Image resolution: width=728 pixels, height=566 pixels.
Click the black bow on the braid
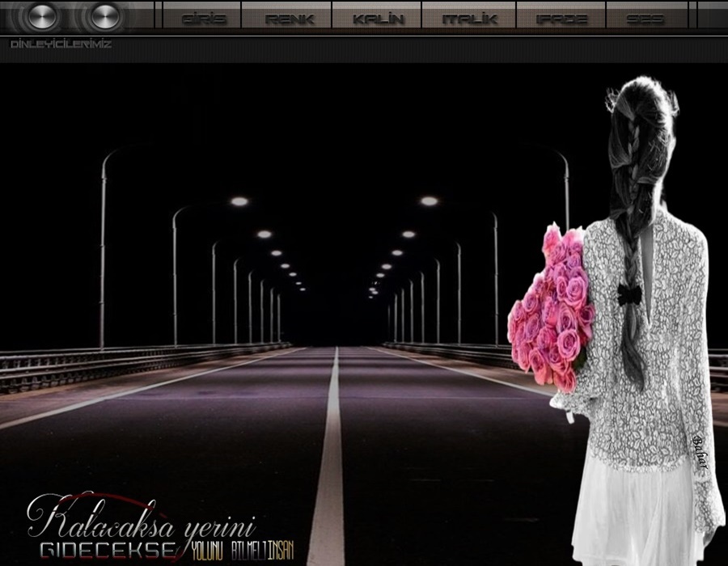pos(629,293)
